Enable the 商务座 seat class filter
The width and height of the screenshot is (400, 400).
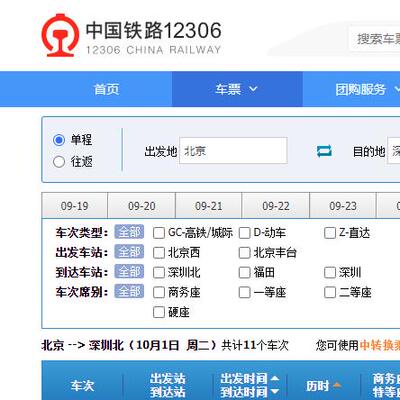click(159, 293)
